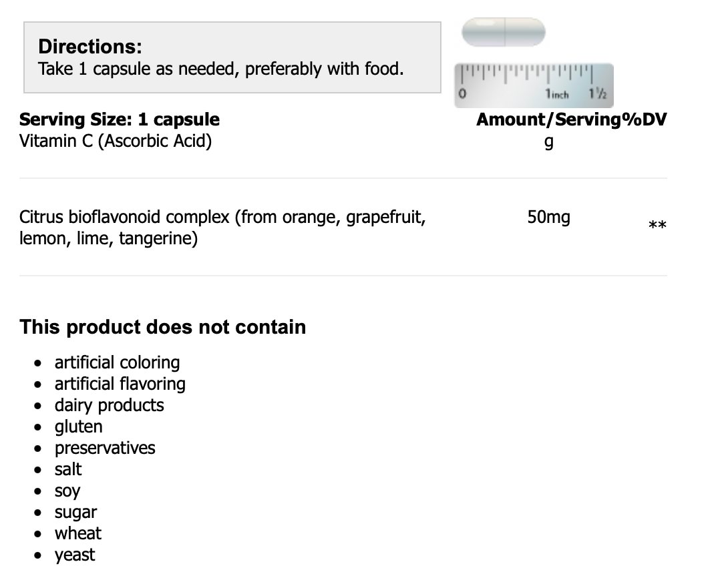Click the 'Take 1 capsule as needed' text

click(220, 69)
